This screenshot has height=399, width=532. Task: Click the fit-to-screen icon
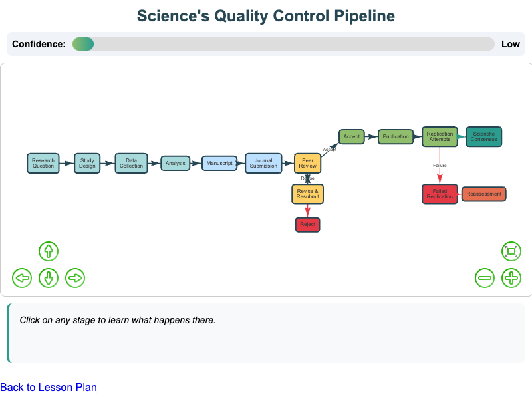pos(511,251)
